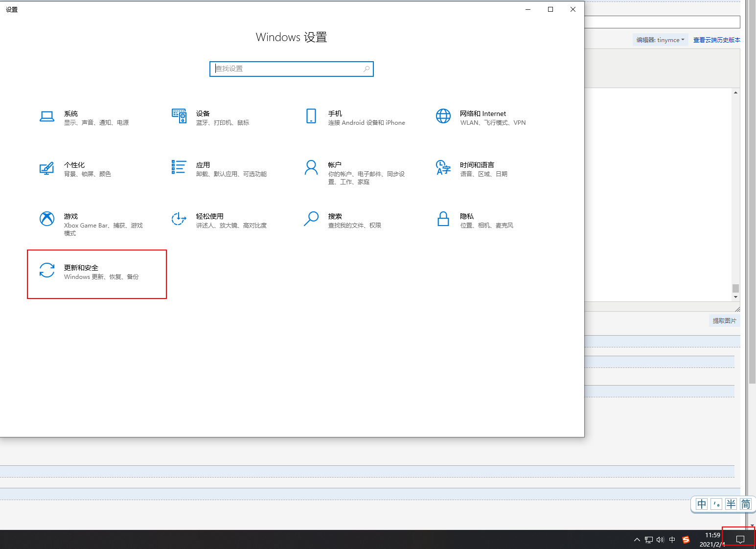Click the editor text area scrollbar up arrow
Screen dimensions: 756x549
click(x=735, y=92)
